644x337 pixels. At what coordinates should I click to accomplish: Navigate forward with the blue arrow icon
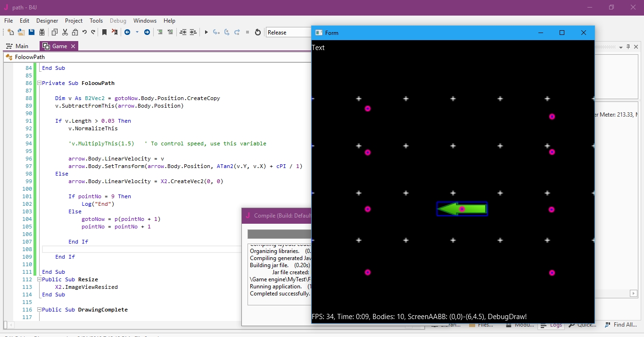coord(147,33)
